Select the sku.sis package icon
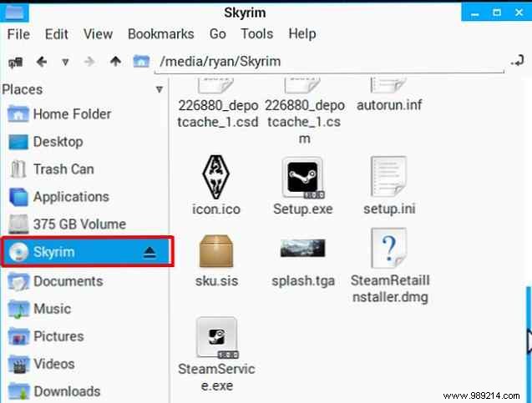This screenshot has width=532, height=403. click(216, 251)
